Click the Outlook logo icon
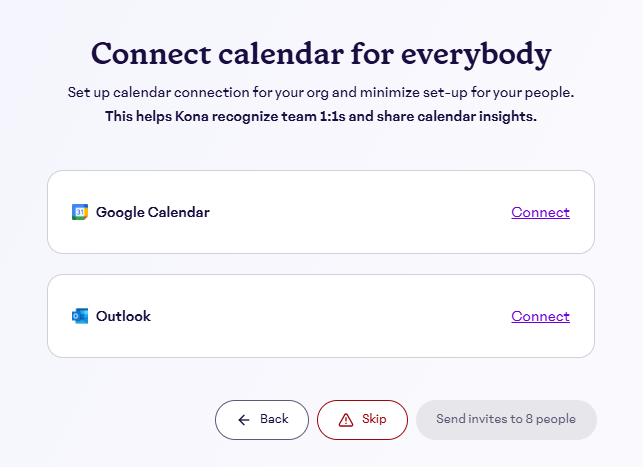 (x=80, y=316)
